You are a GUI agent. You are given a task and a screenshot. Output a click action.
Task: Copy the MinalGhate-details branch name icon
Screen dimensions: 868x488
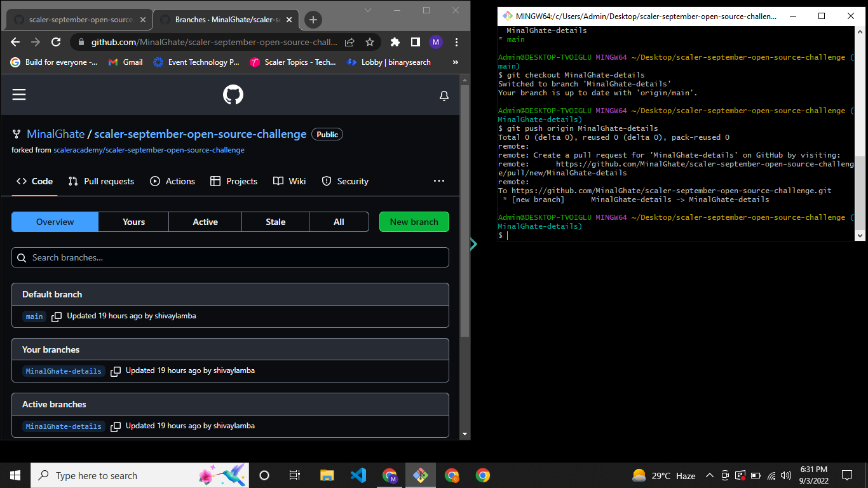click(115, 371)
